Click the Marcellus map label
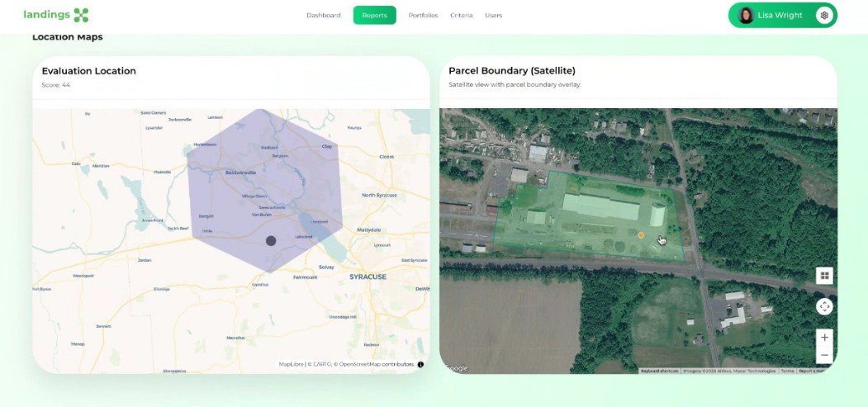 [x=235, y=338]
